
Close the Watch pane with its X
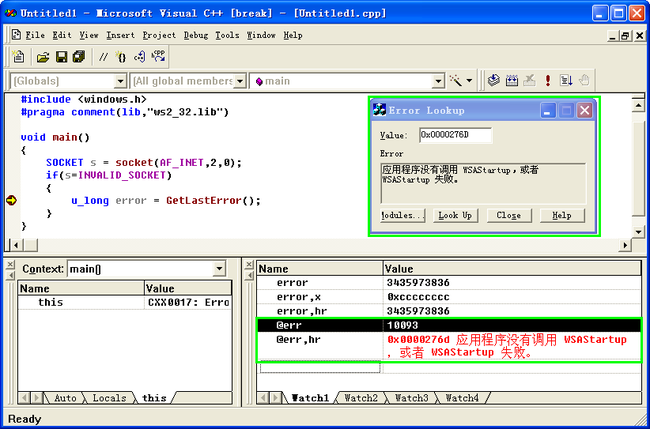click(249, 265)
